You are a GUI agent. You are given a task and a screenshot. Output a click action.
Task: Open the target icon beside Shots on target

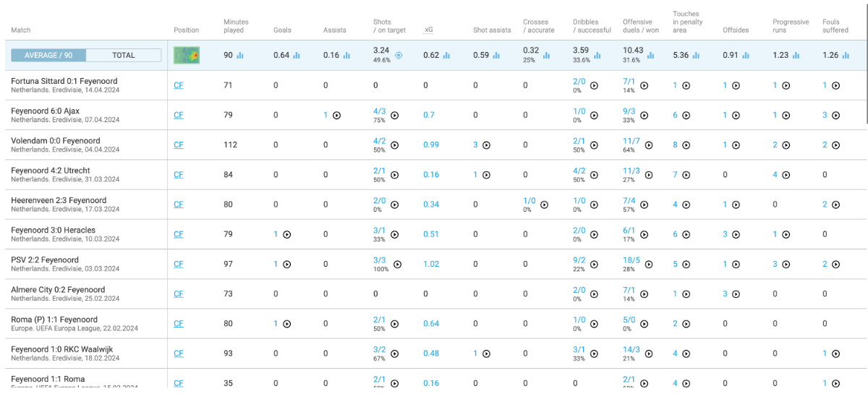pyautogui.click(x=399, y=55)
